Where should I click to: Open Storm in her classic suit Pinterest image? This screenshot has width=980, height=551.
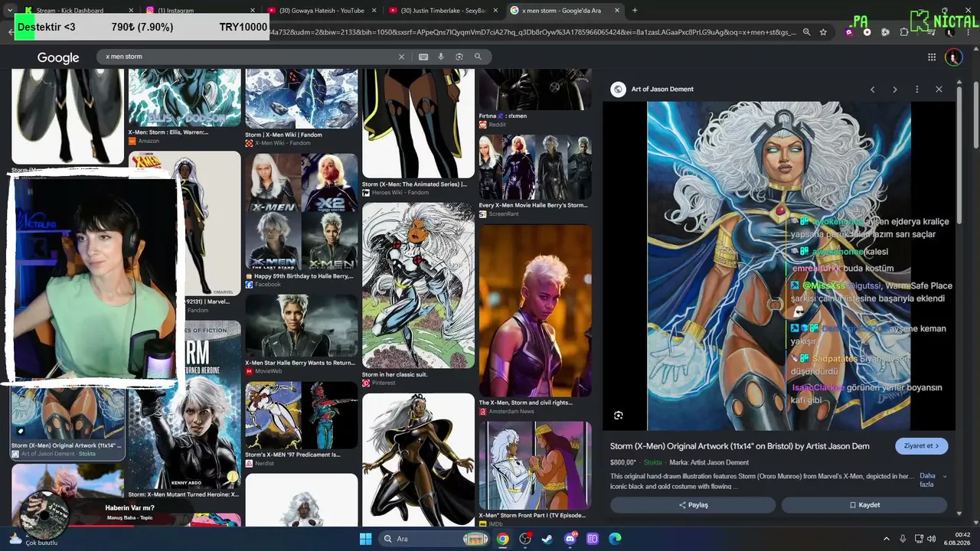pyautogui.click(x=418, y=285)
